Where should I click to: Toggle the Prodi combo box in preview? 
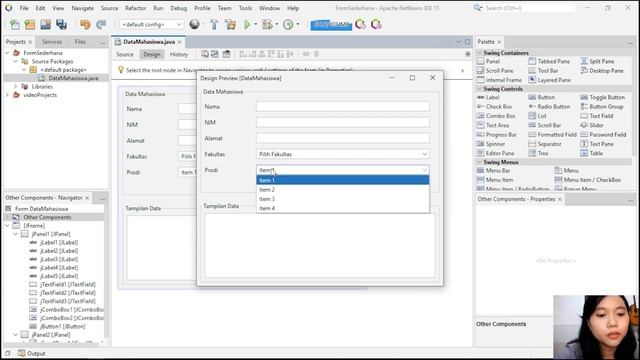click(x=343, y=170)
